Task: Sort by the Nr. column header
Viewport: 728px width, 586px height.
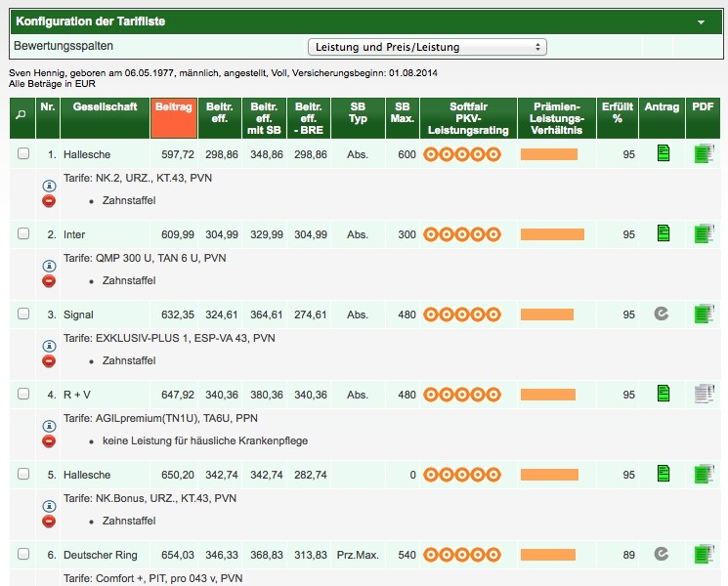Action: coord(48,118)
